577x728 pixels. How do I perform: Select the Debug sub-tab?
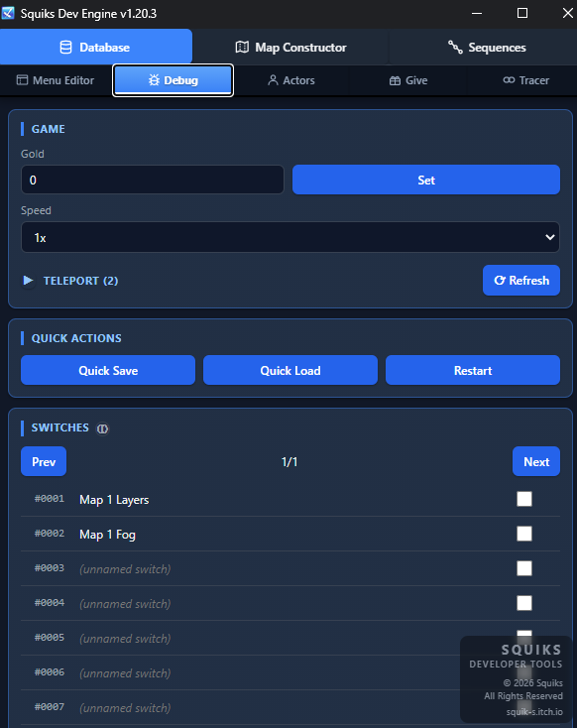coord(173,80)
